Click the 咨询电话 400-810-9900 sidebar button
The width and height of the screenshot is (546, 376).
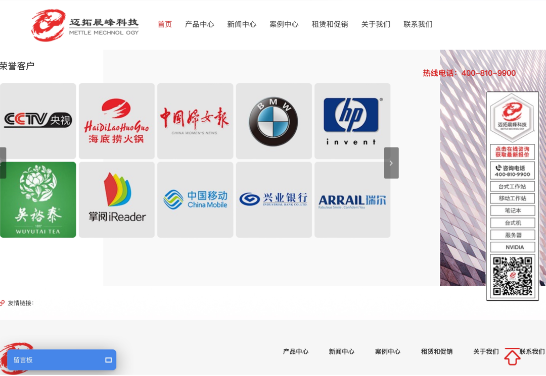coord(512,171)
